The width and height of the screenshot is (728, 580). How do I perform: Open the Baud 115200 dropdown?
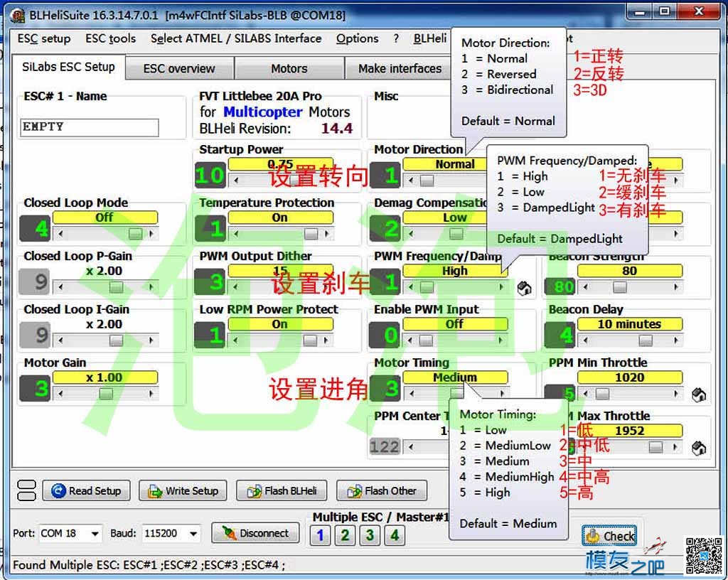(x=193, y=534)
